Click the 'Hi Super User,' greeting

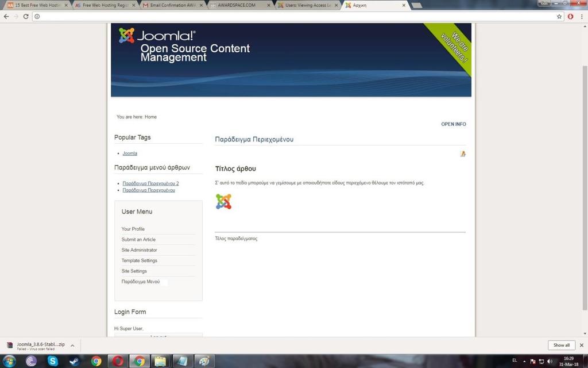click(x=129, y=328)
